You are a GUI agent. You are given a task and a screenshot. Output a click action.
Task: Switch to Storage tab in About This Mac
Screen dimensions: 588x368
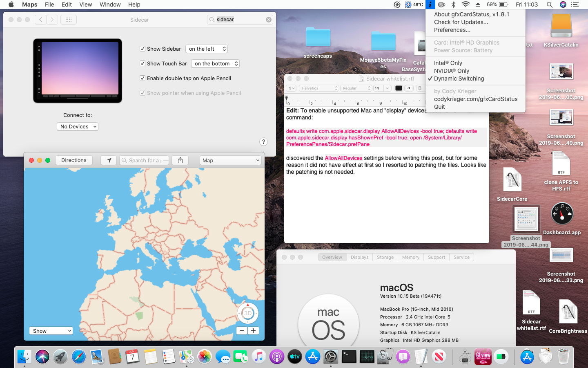[385, 257]
